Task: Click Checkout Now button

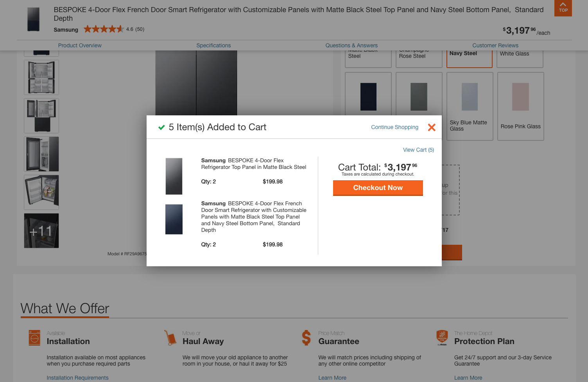Action: click(378, 188)
